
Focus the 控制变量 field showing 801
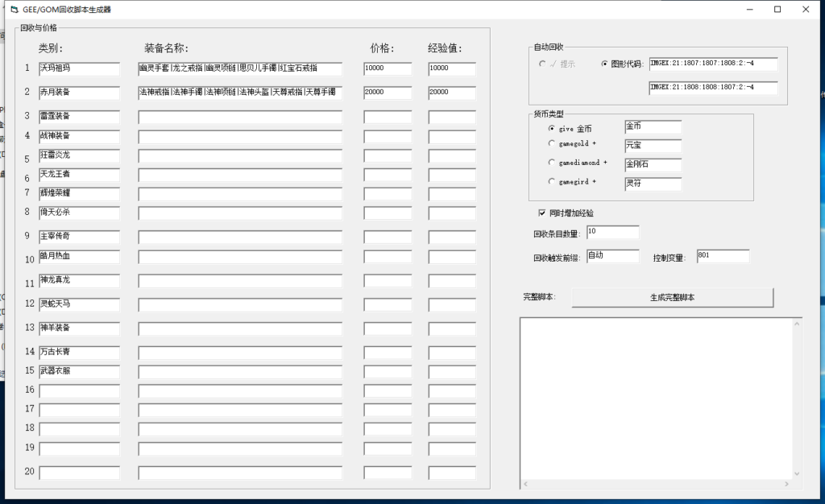pyautogui.click(x=723, y=256)
